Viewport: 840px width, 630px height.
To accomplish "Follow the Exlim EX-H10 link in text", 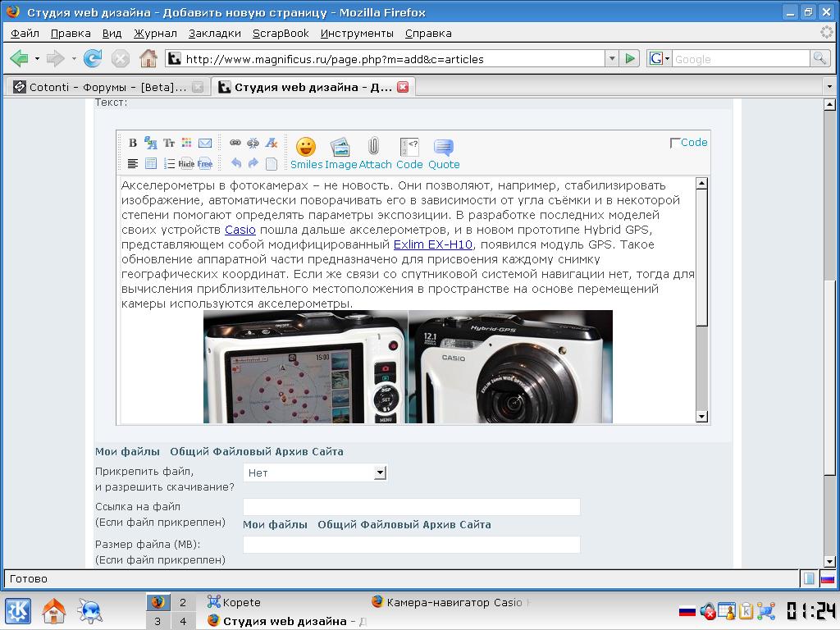I will pos(434,244).
